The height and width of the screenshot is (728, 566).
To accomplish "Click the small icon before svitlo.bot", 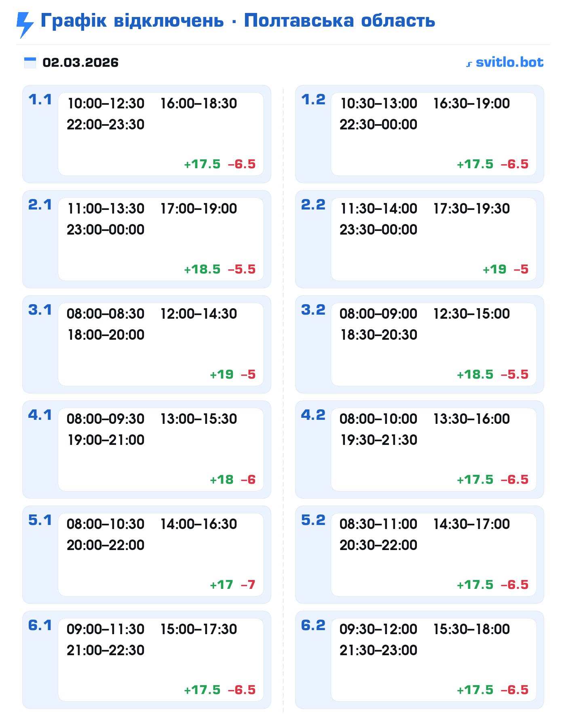I will (469, 64).
